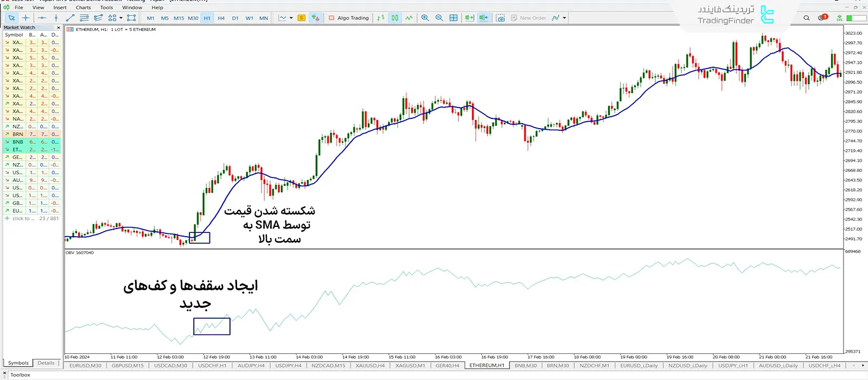
Task: Tile chart windows with the grid icon
Action: coord(454,18)
